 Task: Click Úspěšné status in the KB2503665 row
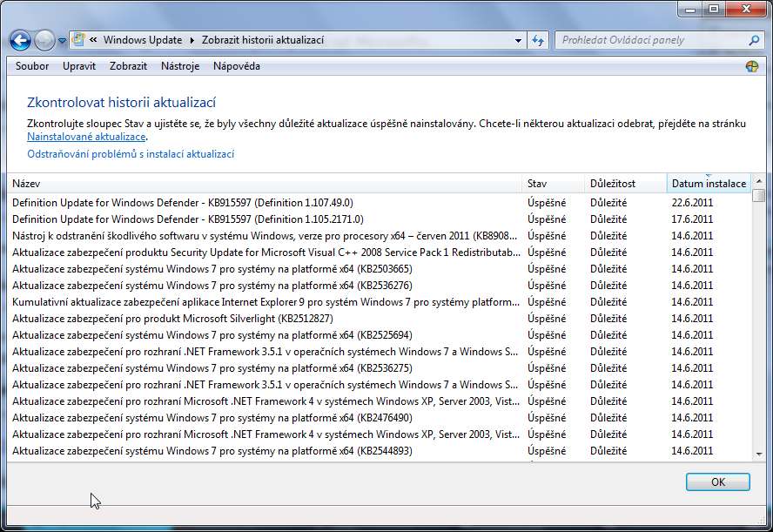547,269
